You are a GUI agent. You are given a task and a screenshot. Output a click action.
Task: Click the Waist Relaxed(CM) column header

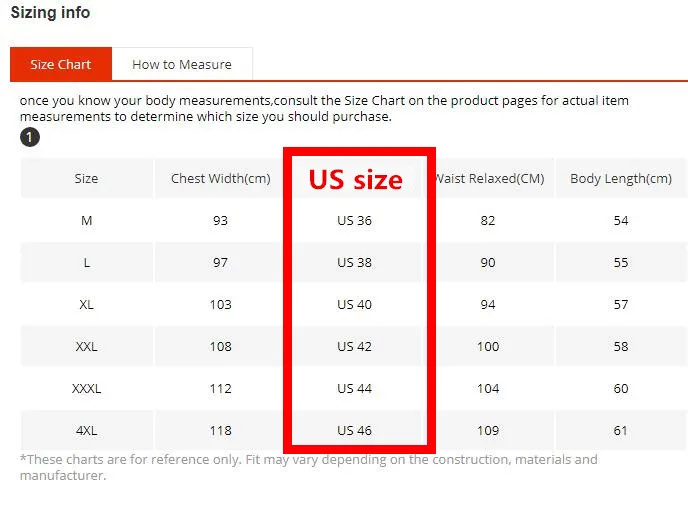click(x=490, y=179)
